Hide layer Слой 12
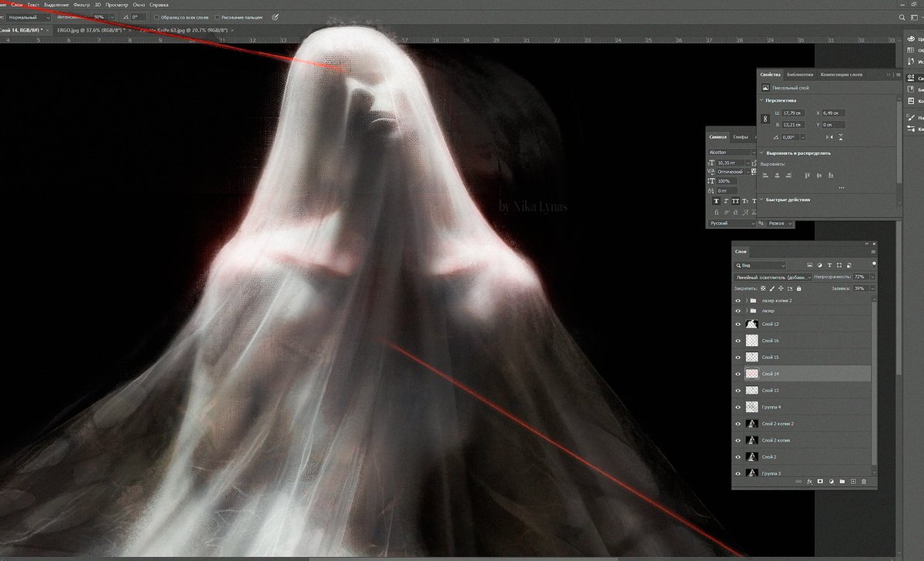The height and width of the screenshot is (561, 924). click(x=738, y=324)
